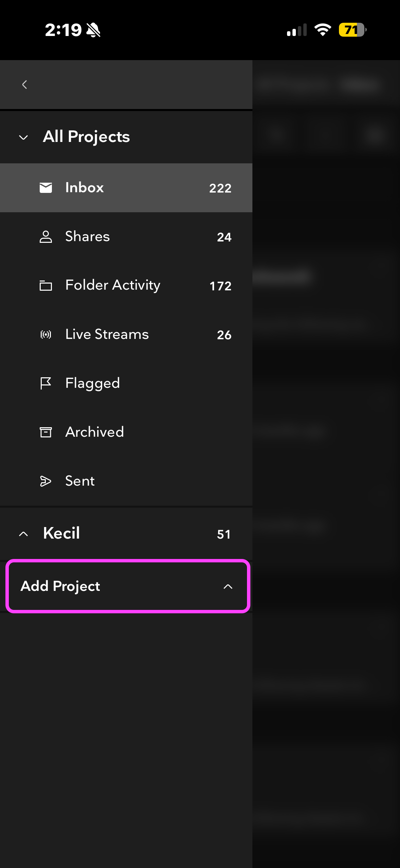Click the Sent paper-plane icon
Screen dimensions: 400x868
pos(46,481)
